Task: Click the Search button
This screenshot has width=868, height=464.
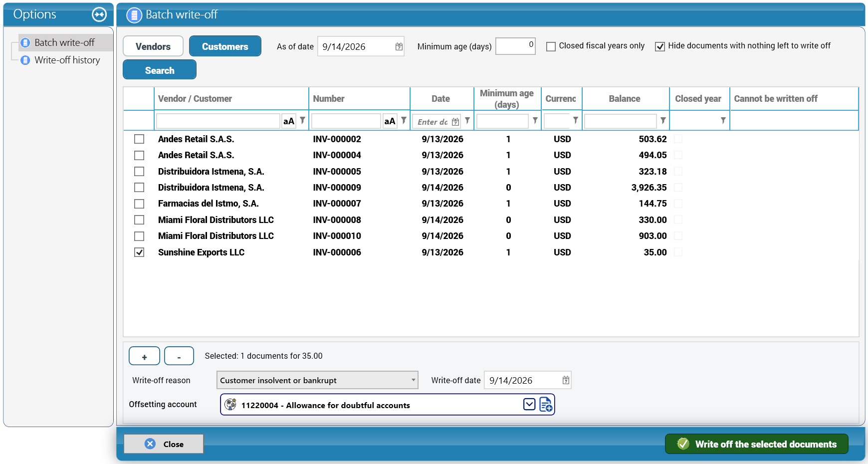Action: click(x=160, y=70)
